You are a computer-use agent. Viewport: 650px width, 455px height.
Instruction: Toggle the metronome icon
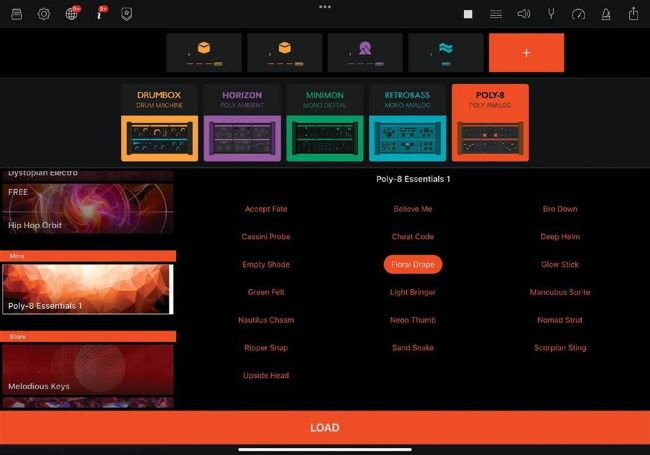605,14
